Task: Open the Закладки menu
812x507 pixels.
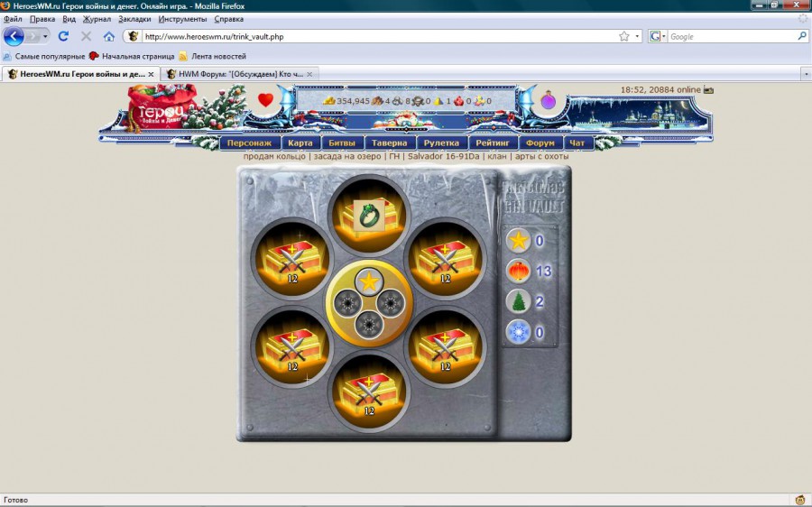Action: (134, 19)
